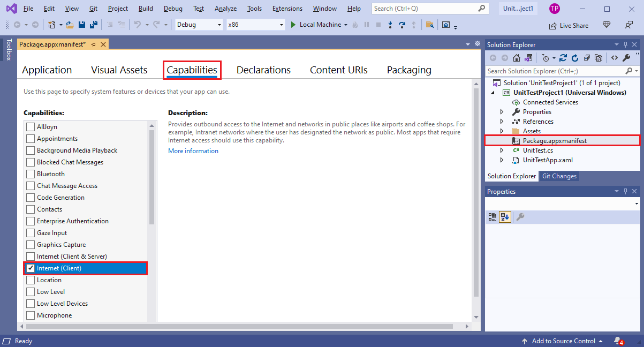
Task: Click the notifications bell in the status bar
Action: [x=619, y=341]
